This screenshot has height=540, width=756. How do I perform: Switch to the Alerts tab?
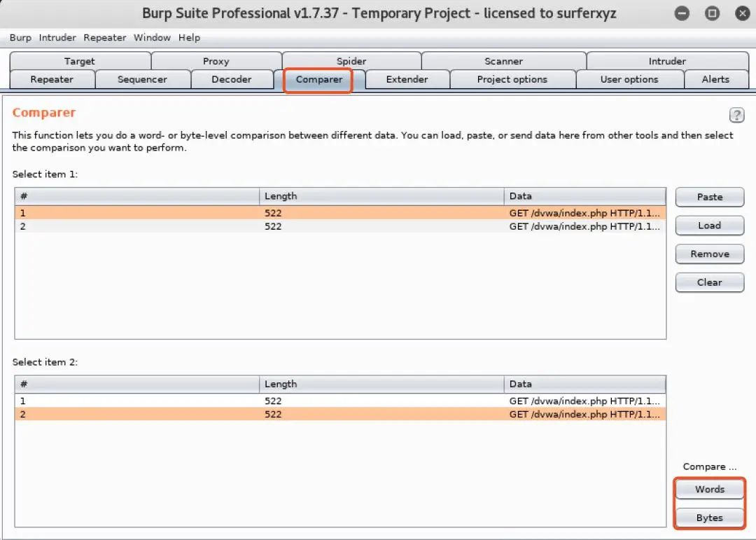[715, 80]
